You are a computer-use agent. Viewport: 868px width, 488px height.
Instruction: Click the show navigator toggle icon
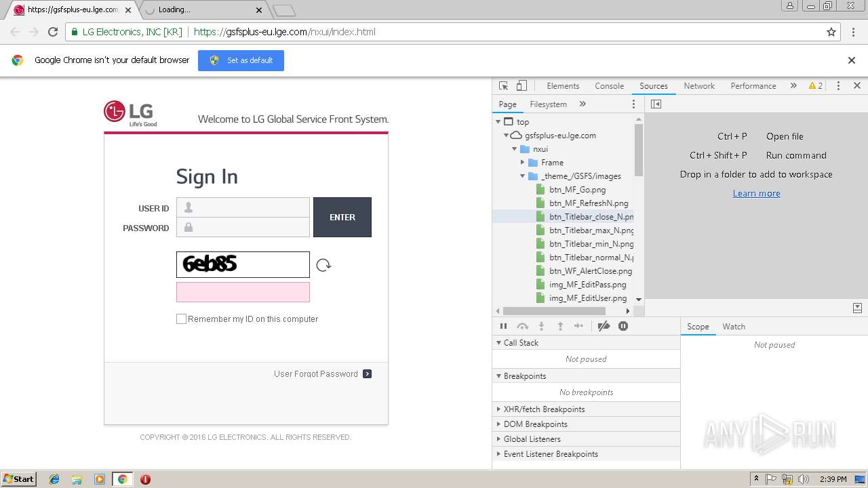(656, 104)
